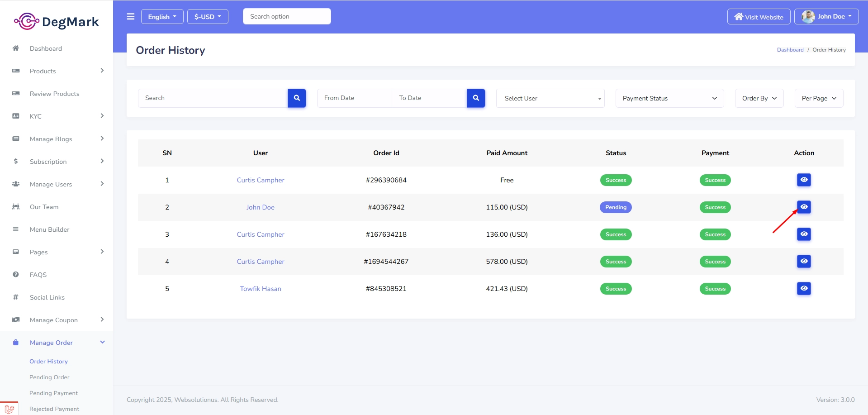Open the $-USD currency dropdown
Image resolution: width=868 pixels, height=415 pixels.
pos(208,17)
